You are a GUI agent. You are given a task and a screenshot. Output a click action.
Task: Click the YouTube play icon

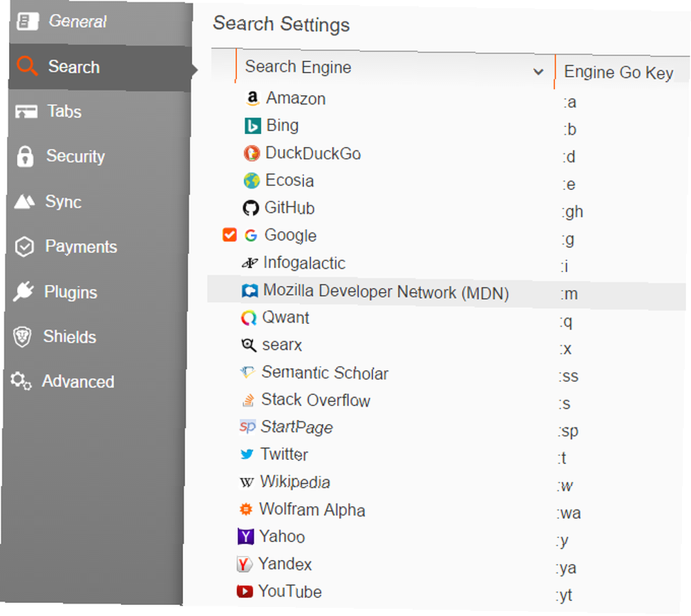(245, 591)
